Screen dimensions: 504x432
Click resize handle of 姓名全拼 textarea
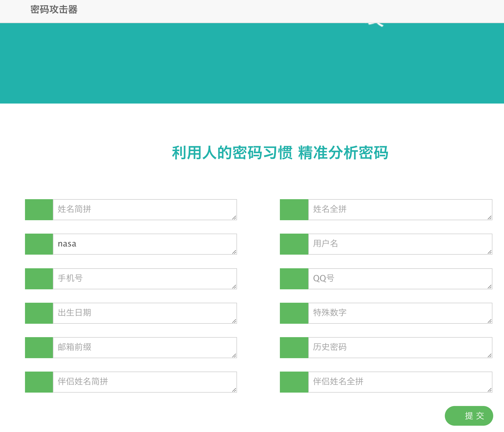pyautogui.click(x=490, y=218)
